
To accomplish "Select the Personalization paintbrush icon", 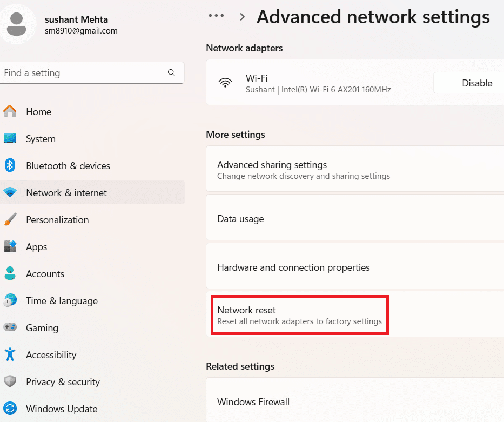I will click(10, 220).
